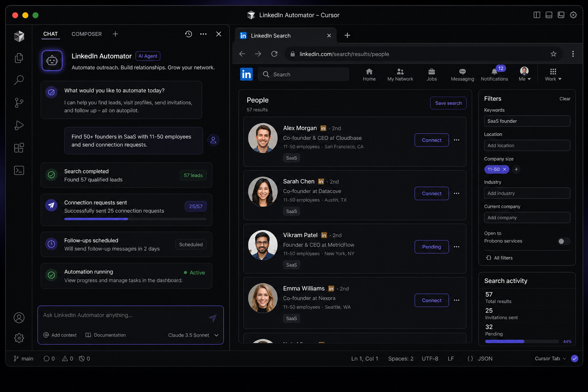The width and height of the screenshot is (588, 392).
Task: Send message with paper plane icon
Action: pos(213,318)
